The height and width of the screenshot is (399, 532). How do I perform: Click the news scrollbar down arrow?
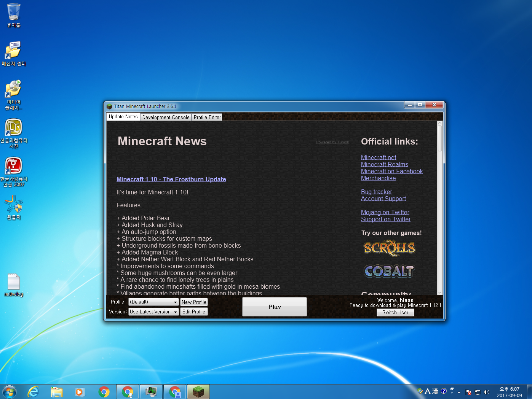(440, 292)
